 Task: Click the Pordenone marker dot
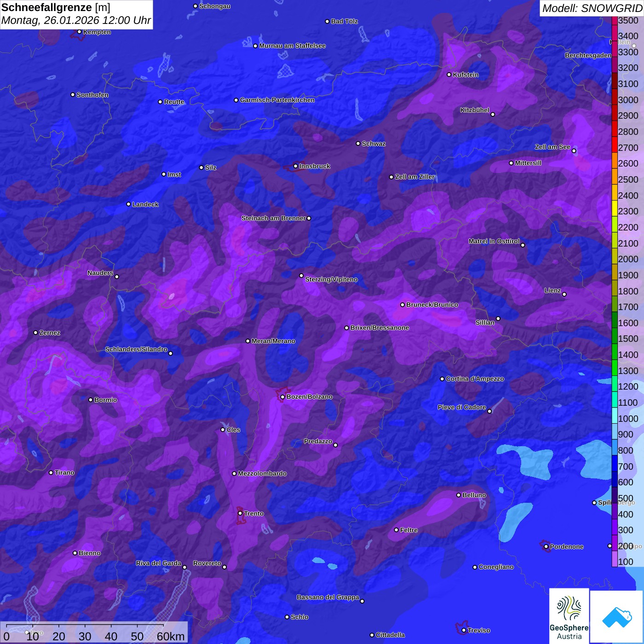coord(546,546)
